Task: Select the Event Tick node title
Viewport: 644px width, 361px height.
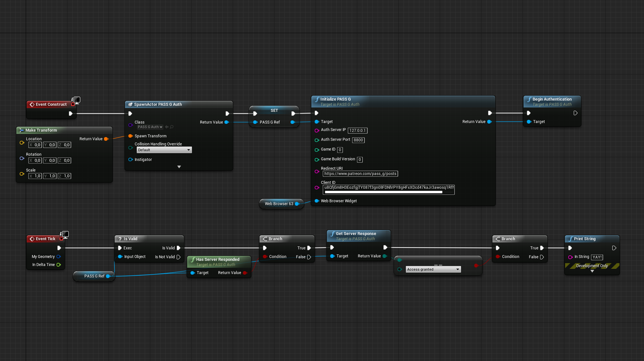Action: [x=45, y=239]
